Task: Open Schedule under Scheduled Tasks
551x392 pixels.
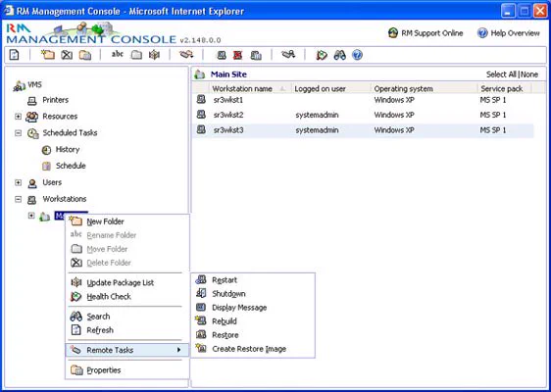Action: coord(71,166)
